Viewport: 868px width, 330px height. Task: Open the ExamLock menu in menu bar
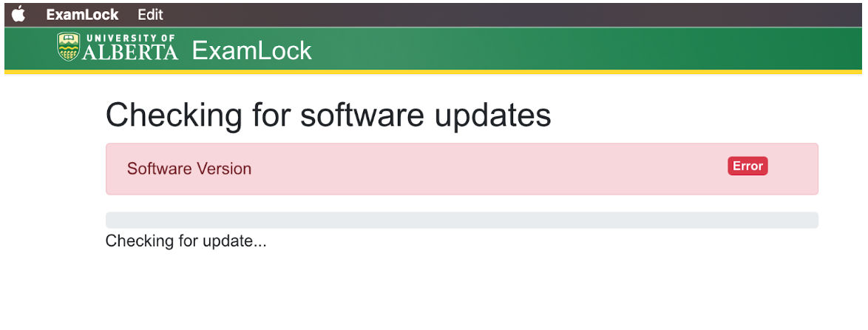point(82,15)
